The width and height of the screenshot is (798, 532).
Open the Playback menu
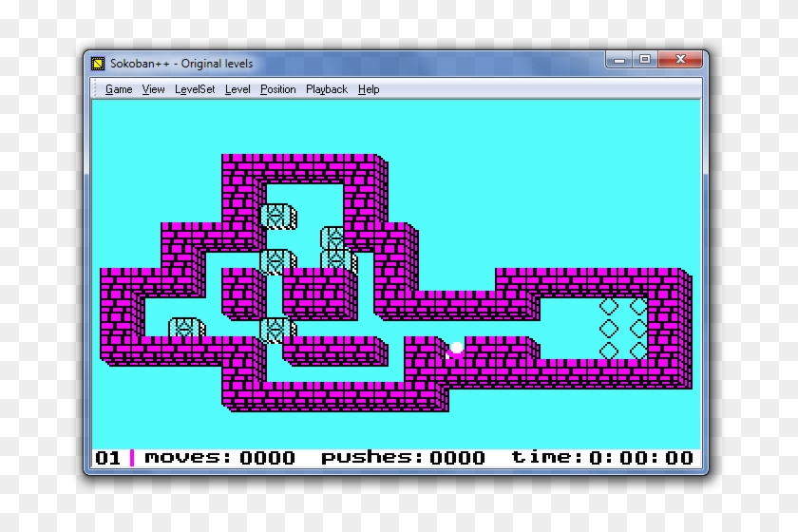pos(327,89)
